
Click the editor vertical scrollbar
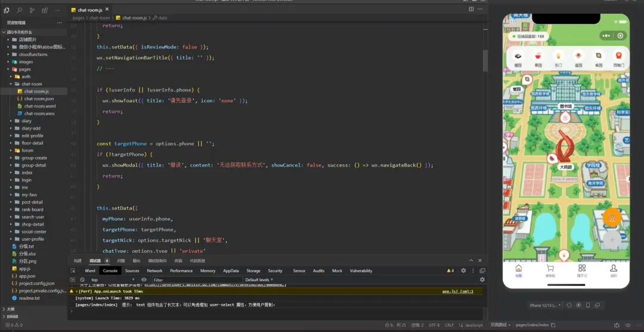pyautogui.click(x=485, y=60)
